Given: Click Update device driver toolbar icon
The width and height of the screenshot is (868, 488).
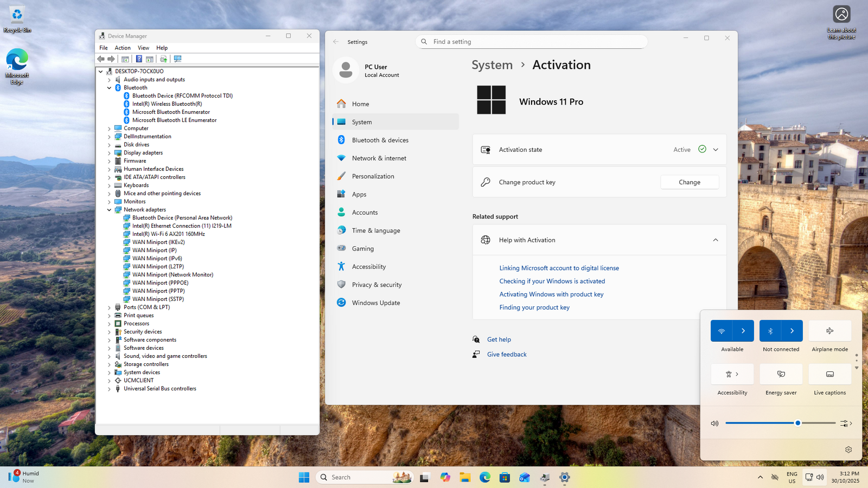Looking at the screenshot, I should pyautogui.click(x=163, y=59).
